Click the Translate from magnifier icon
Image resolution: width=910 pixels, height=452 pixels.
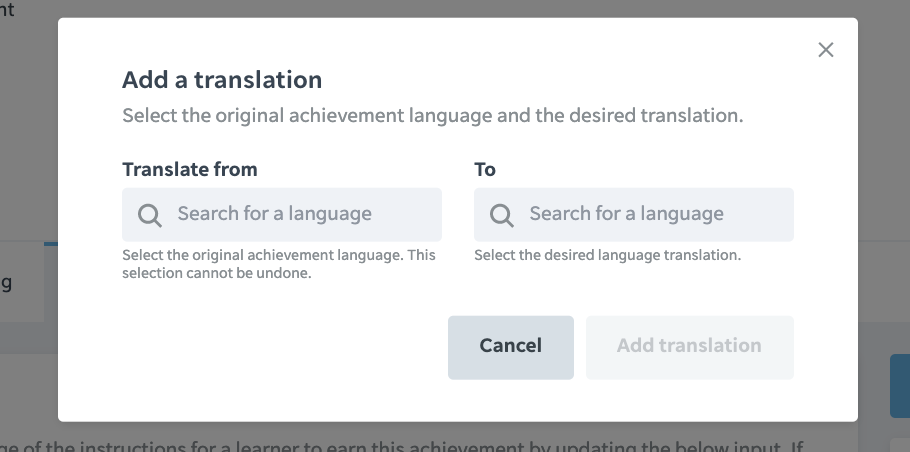[x=150, y=215]
